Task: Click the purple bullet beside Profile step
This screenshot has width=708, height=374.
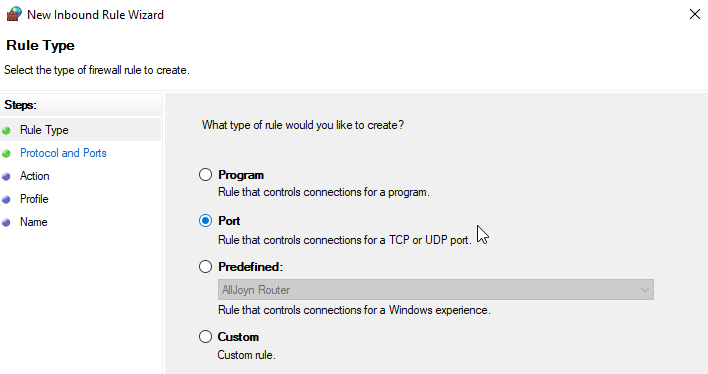Action: tap(6, 200)
